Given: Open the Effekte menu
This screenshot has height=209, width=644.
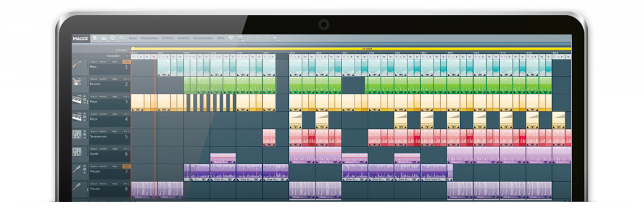Looking at the screenshot, I should [x=167, y=38].
